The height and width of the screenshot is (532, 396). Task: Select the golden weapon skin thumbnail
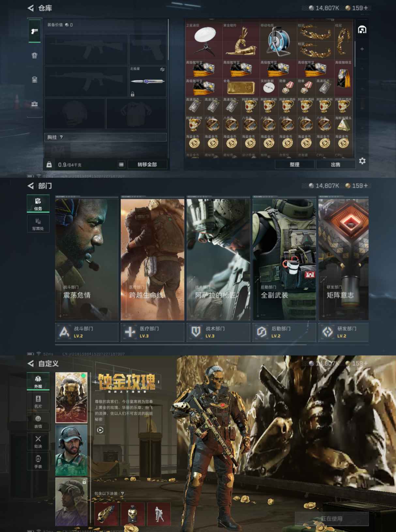[107, 514]
